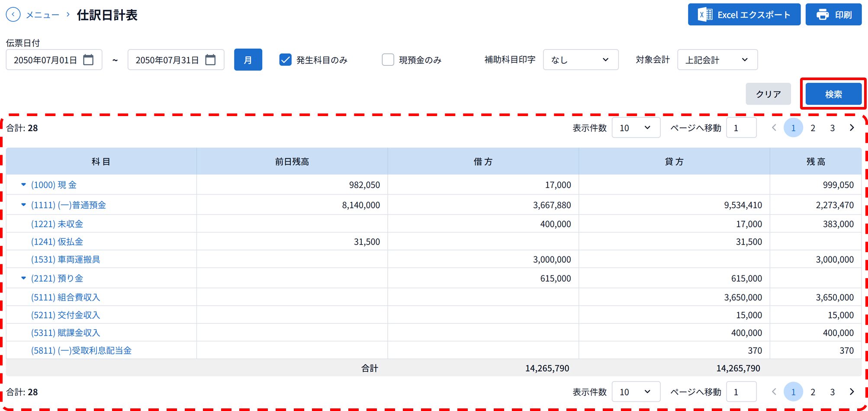This screenshot has height=411, width=868.
Task: Collapse the (1111) (一)普通預金 row expander
Action: 23,205
